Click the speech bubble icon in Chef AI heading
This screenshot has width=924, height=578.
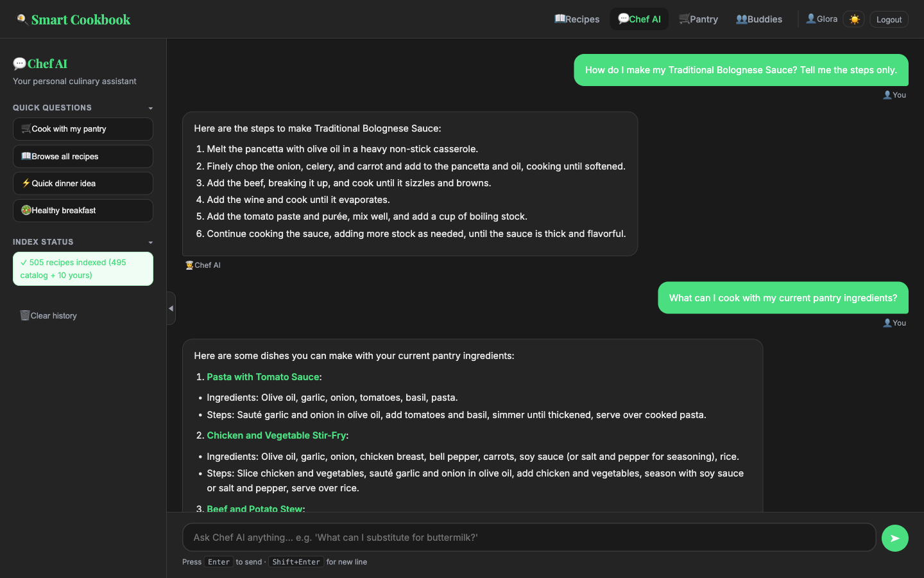point(19,64)
